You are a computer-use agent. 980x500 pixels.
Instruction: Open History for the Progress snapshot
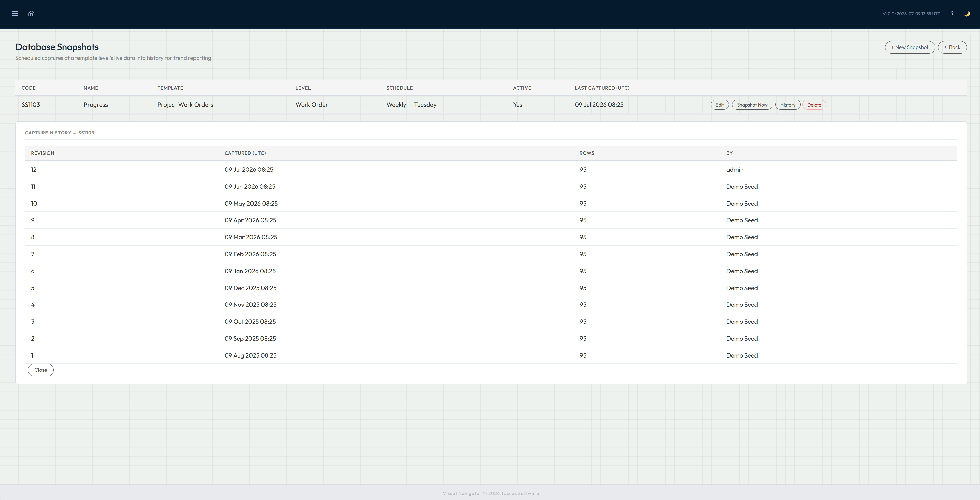point(788,105)
